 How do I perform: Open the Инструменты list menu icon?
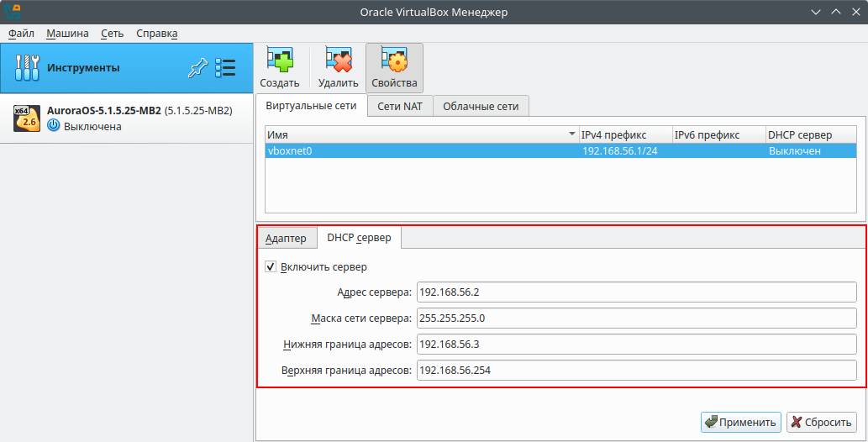coord(225,68)
